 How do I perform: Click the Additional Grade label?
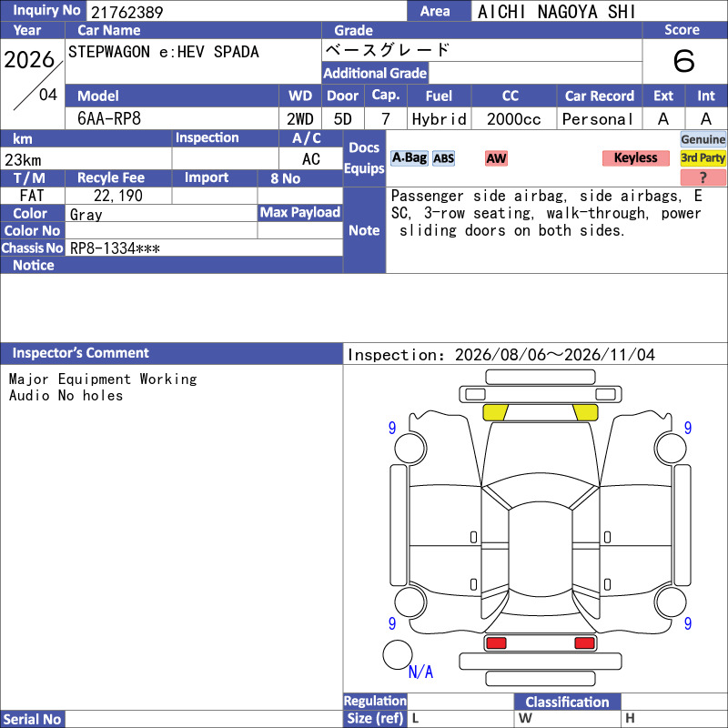tap(375, 73)
